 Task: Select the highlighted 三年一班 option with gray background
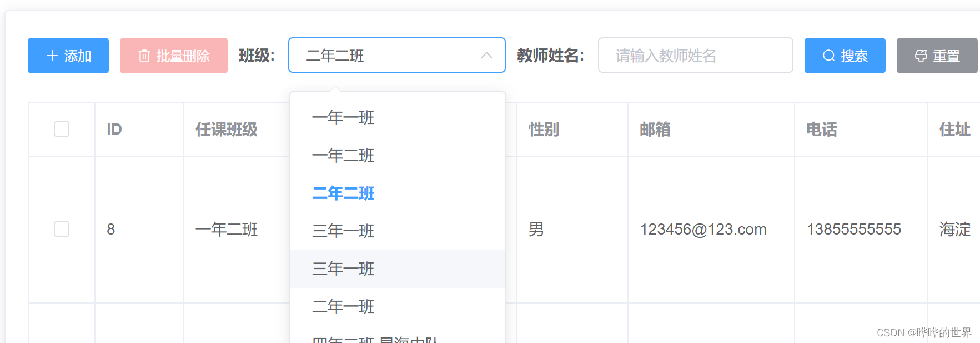397,269
